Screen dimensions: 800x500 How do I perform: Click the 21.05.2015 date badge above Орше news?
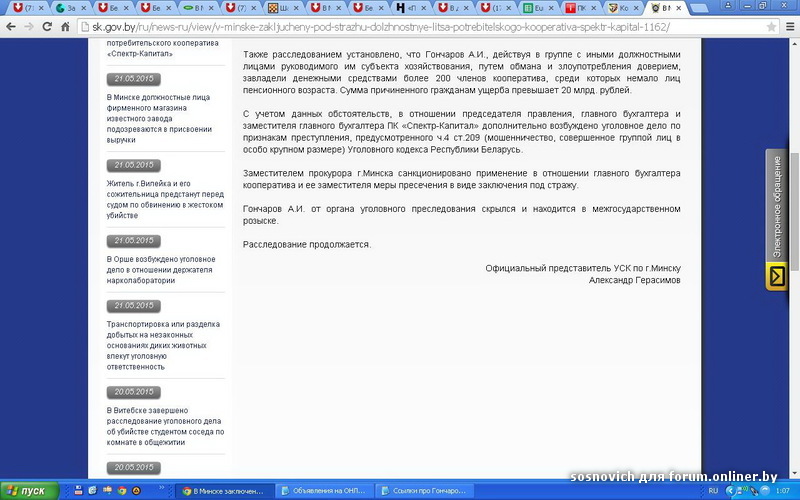click(x=134, y=241)
